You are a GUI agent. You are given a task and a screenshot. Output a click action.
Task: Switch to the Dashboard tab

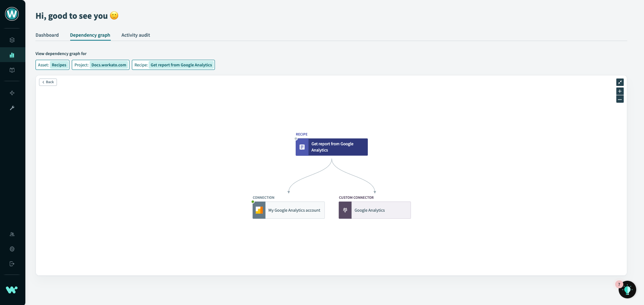pos(47,35)
